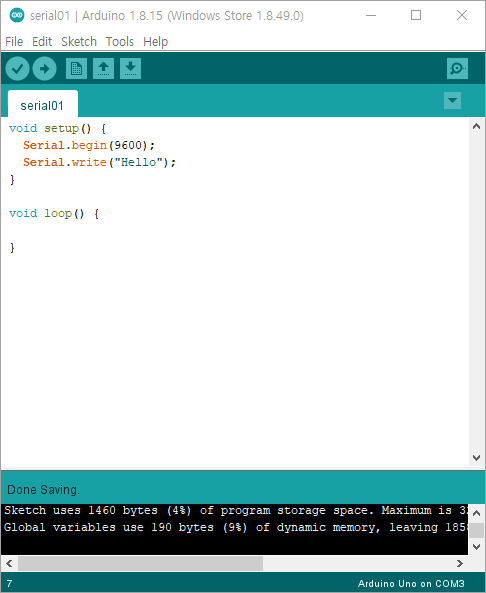
Task: Create a new sketch with the New icon
Action: tap(76, 68)
